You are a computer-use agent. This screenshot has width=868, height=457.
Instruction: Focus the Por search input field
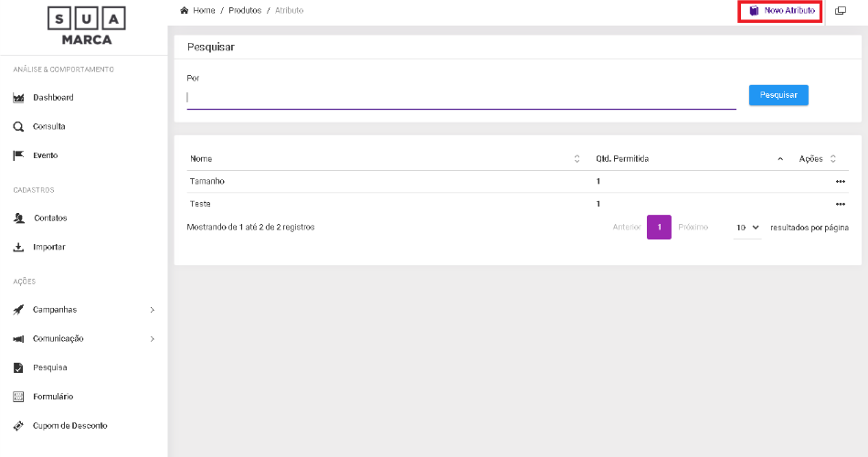click(x=460, y=98)
